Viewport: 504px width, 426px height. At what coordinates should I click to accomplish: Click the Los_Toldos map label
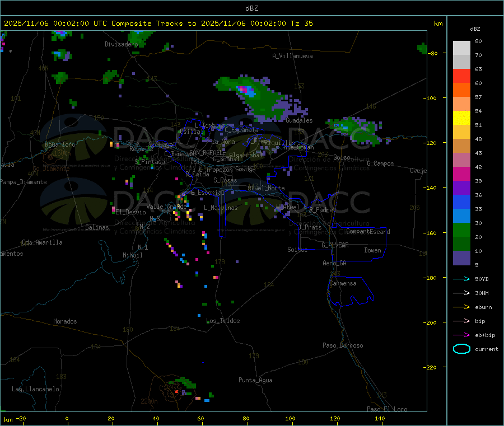click(223, 321)
